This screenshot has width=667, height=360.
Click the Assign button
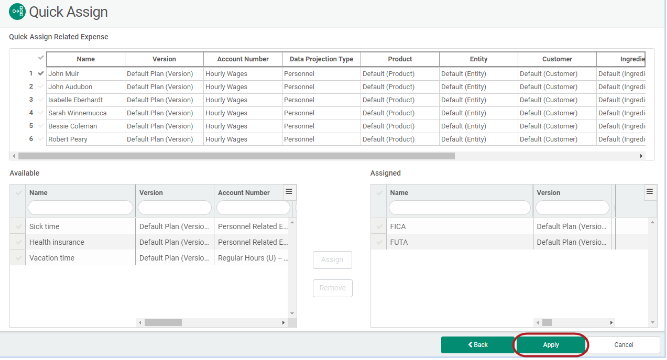click(332, 260)
